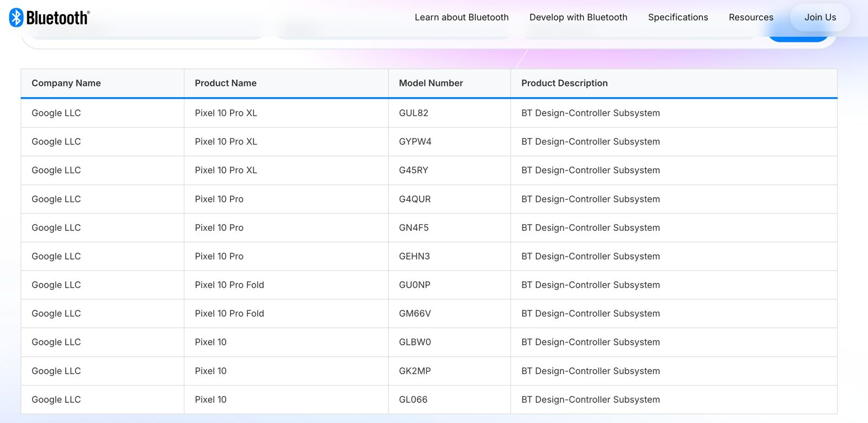This screenshot has height=423, width=868.
Task: Select model number GM66V
Action: (414, 314)
